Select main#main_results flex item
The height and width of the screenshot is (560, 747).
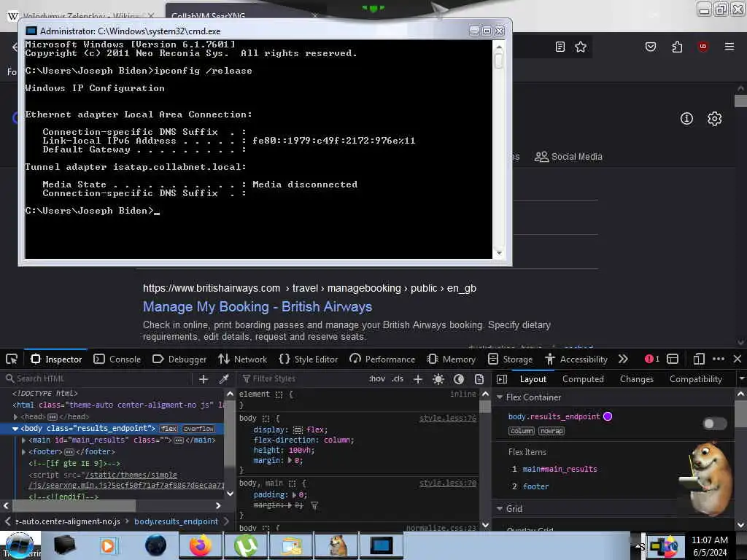[560, 469]
